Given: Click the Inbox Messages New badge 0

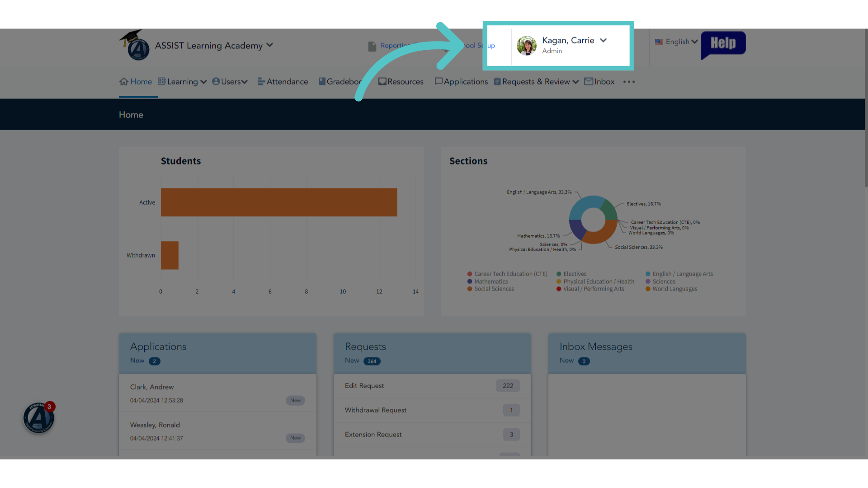Looking at the screenshot, I should tap(584, 361).
